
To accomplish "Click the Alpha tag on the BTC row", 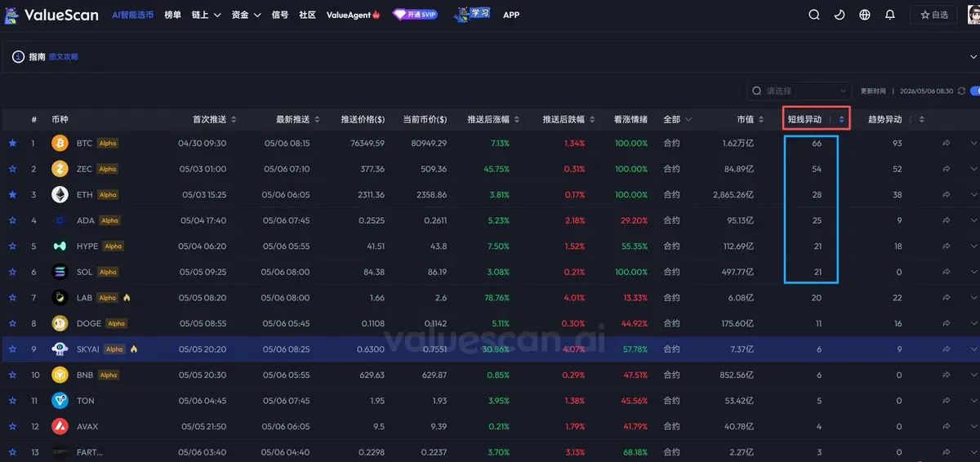I will pos(108,143).
